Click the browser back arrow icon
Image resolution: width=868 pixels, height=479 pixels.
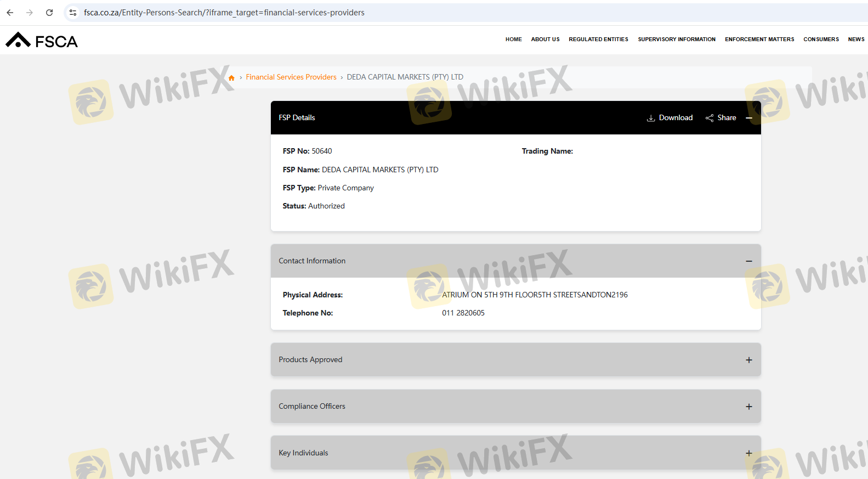click(x=10, y=13)
